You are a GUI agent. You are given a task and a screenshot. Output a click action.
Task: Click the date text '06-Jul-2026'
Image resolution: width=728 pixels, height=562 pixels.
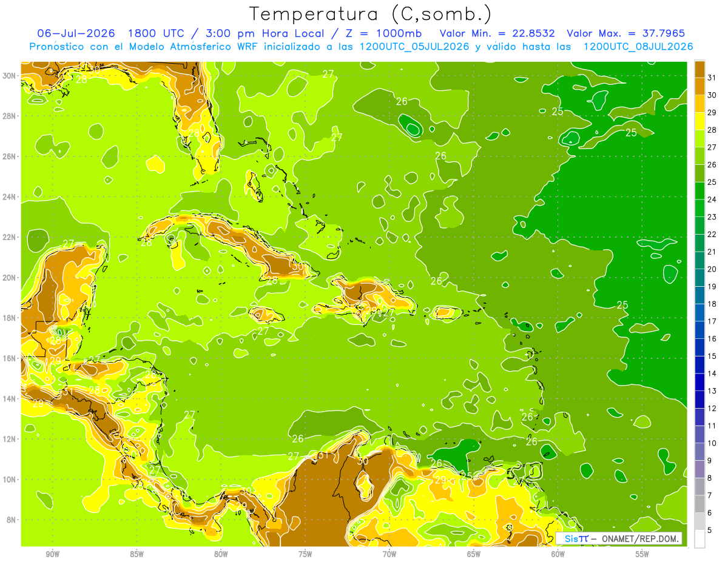[76, 33]
